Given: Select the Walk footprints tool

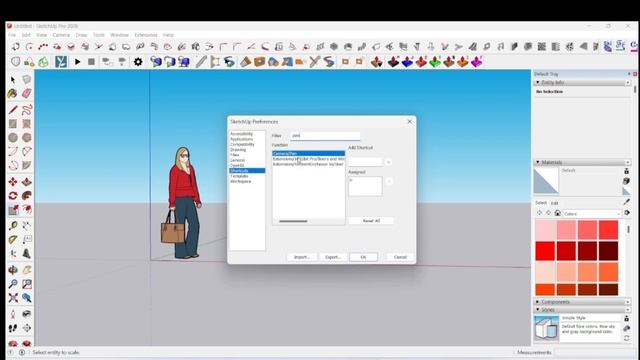Looking at the screenshot, I should click(x=13, y=328).
